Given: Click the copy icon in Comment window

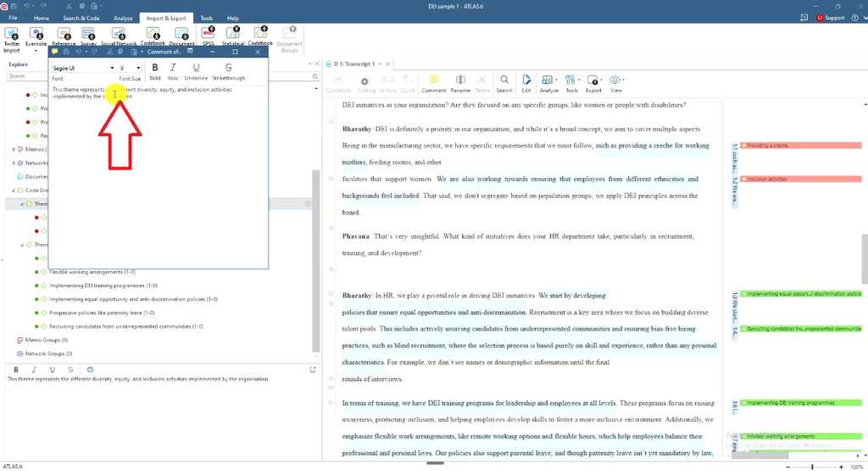Looking at the screenshot, I should pos(120,52).
